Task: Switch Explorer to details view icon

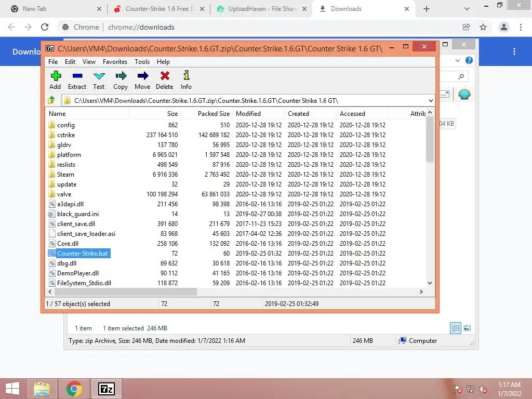Action: (456, 328)
